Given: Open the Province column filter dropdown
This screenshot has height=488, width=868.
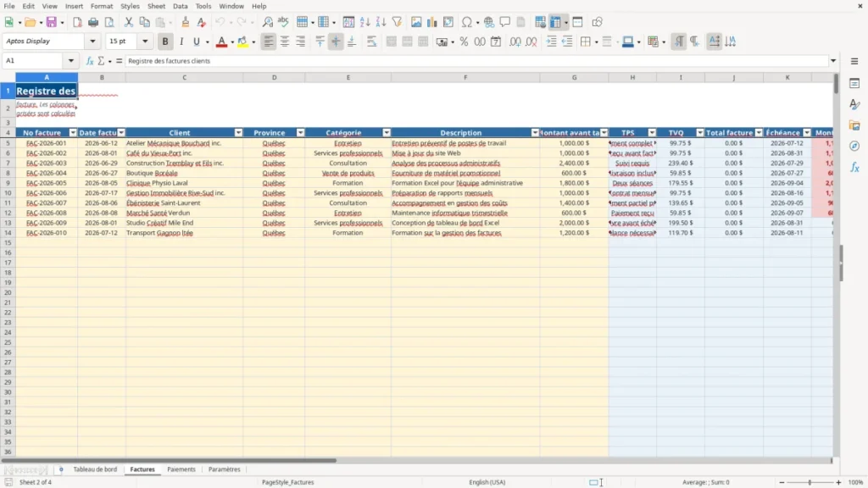Looking at the screenshot, I should pyautogui.click(x=301, y=133).
